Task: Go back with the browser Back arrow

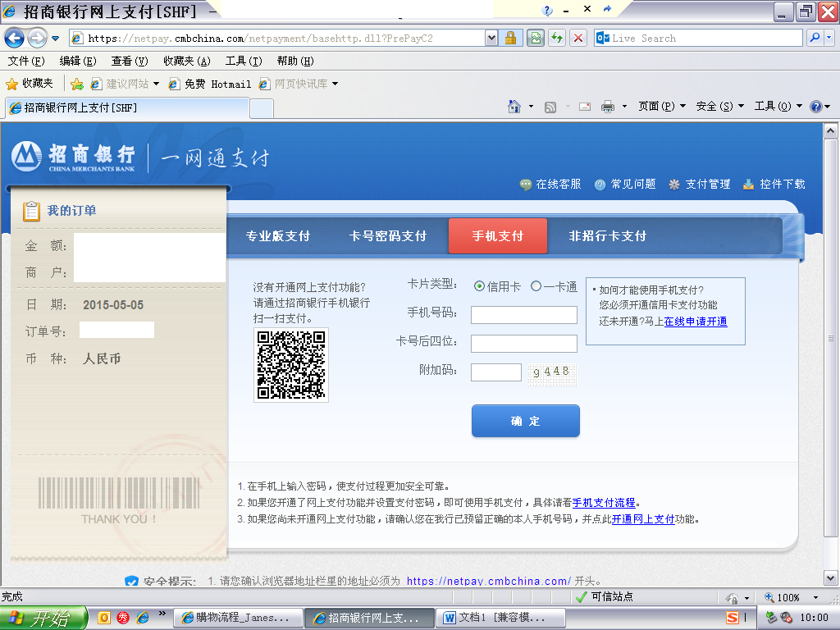Action: pos(14,38)
